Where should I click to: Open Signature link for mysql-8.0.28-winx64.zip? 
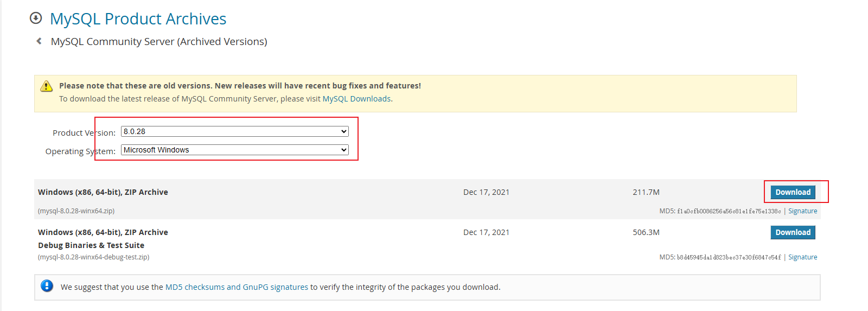(802, 211)
